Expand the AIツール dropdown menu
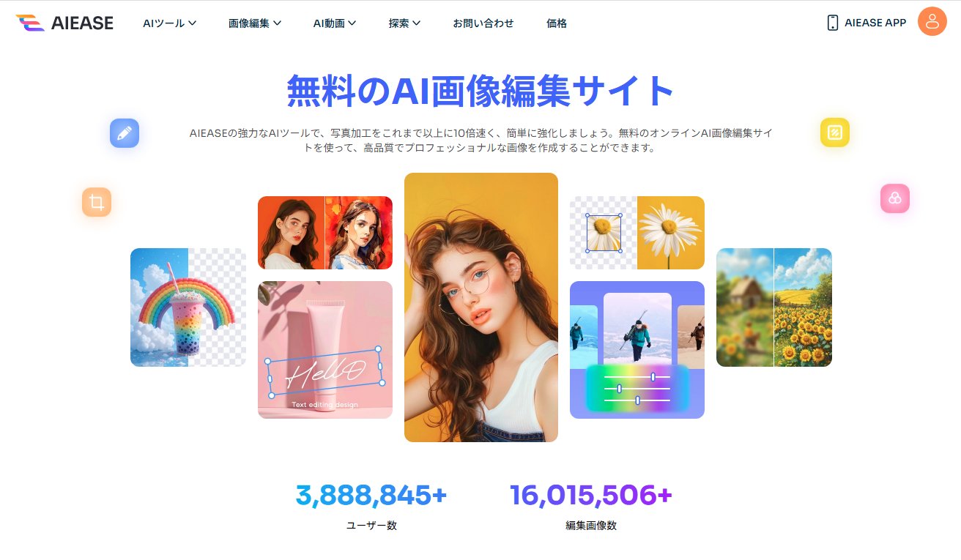This screenshot has width=961, height=560. click(x=169, y=23)
